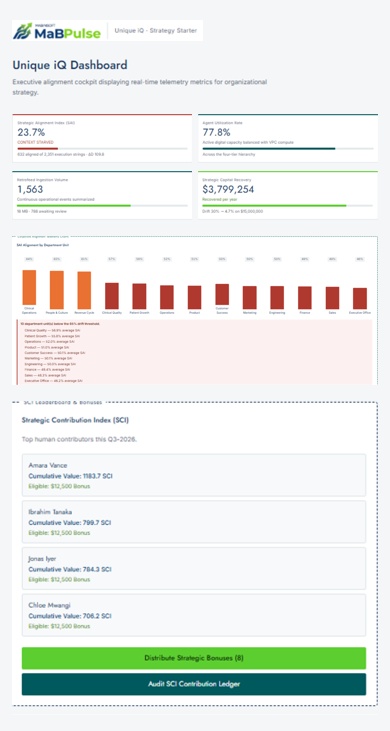Click the Agent Utilization Rate teal progress bar
Screen dimensions: 390x731
point(269,148)
